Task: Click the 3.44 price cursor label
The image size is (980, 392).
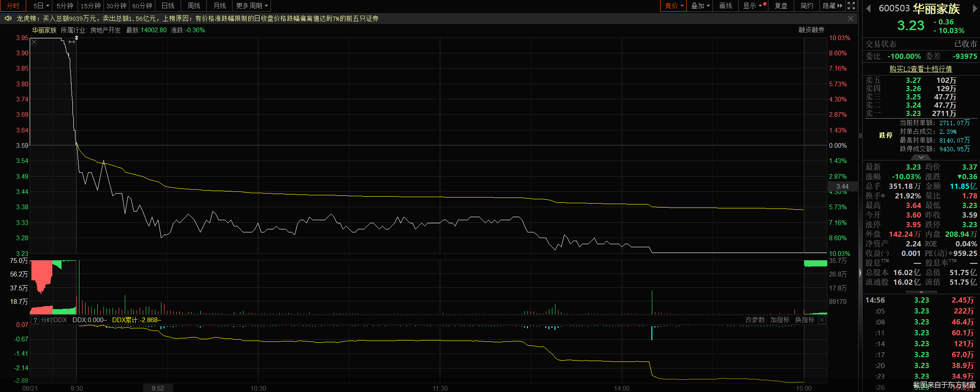Action: (842, 187)
